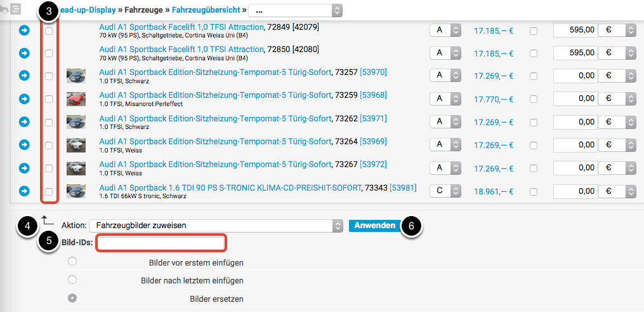Open Fahrzeugübersicht breadcrumb link
Viewport: 644px width, 312px height.
pos(205,10)
